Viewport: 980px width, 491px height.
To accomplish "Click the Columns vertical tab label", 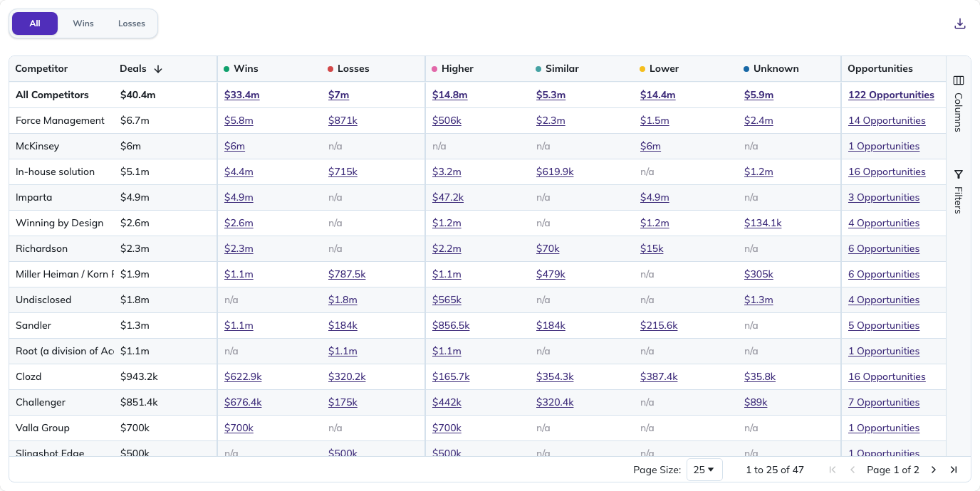I will point(959,112).
